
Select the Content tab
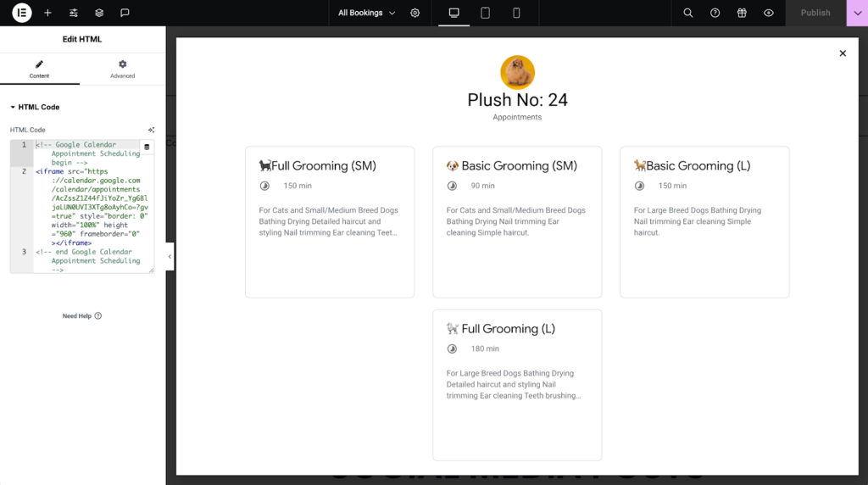click(39, 69)
